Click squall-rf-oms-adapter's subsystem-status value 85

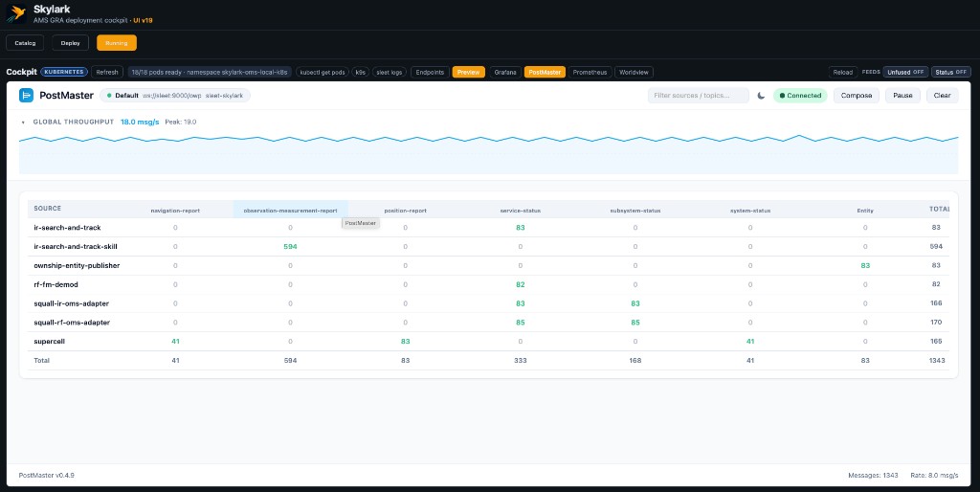(x=635, y=323)
